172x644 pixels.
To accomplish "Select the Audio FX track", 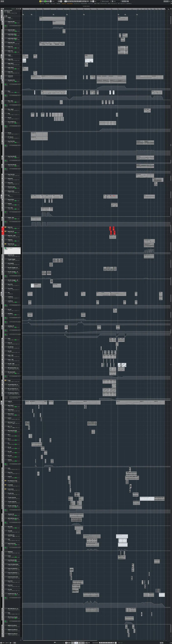I will [x=10, y=401].
